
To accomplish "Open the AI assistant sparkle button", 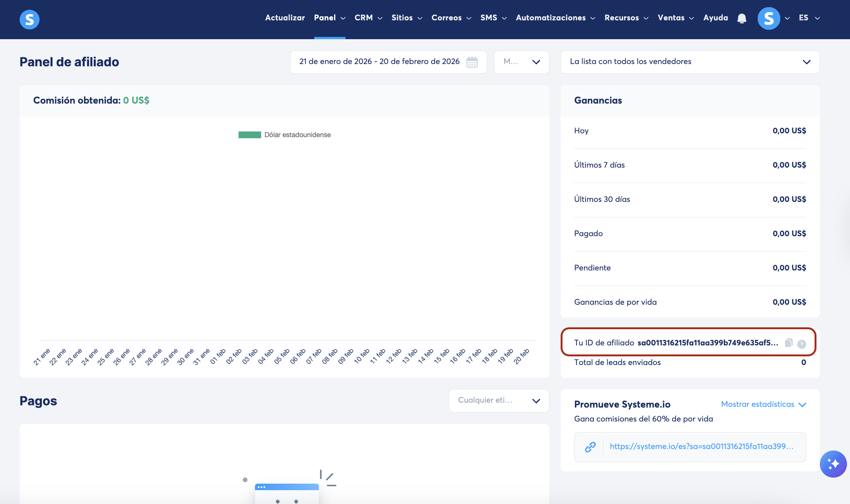I will click(x=833, y=464).
